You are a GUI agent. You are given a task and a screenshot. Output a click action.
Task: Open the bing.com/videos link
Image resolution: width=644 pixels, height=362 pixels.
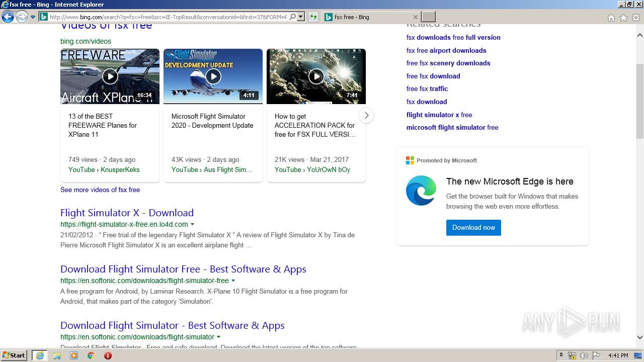(x=86, y=41)
